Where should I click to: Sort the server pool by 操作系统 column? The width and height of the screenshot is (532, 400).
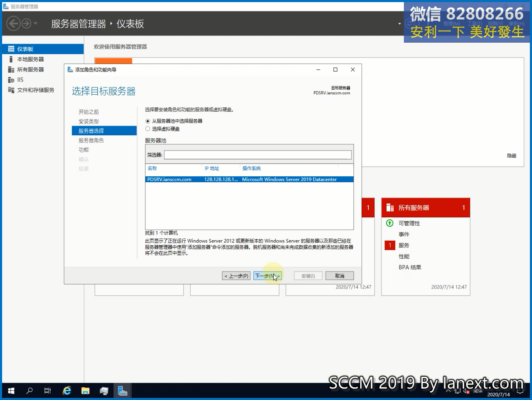[x=252, y=168]
